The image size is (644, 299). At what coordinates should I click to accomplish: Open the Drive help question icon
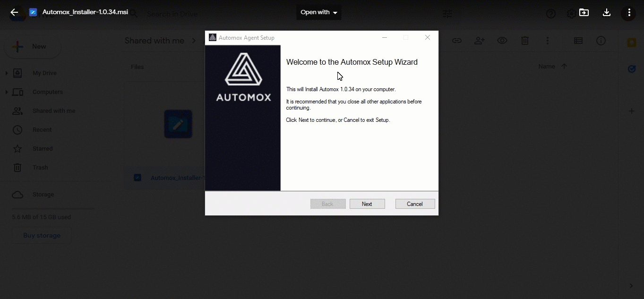(551, 14)
